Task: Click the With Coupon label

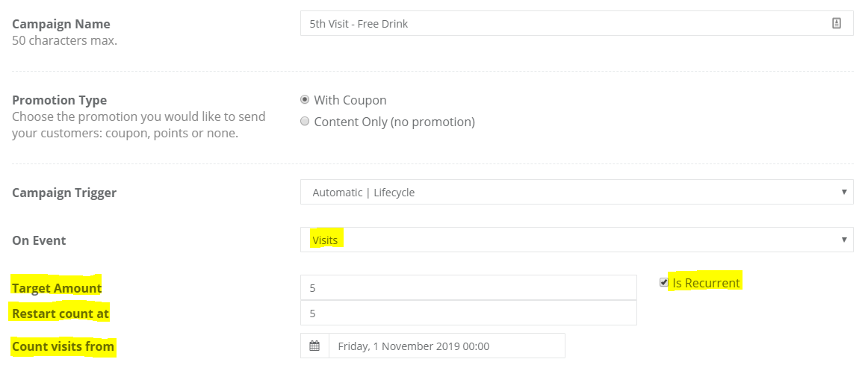Action: point(350,100)
